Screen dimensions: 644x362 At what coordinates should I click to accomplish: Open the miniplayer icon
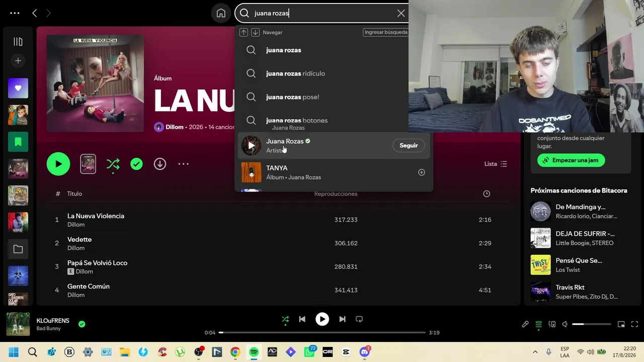[621, 324]
